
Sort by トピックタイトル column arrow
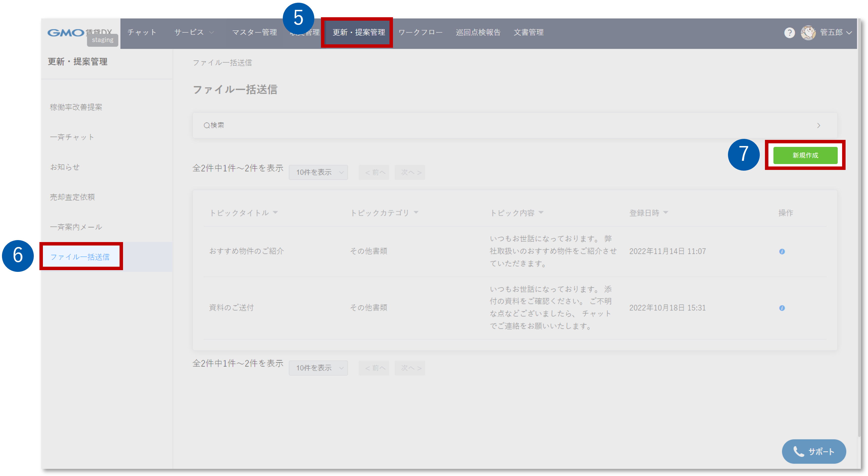coord(275,213)
